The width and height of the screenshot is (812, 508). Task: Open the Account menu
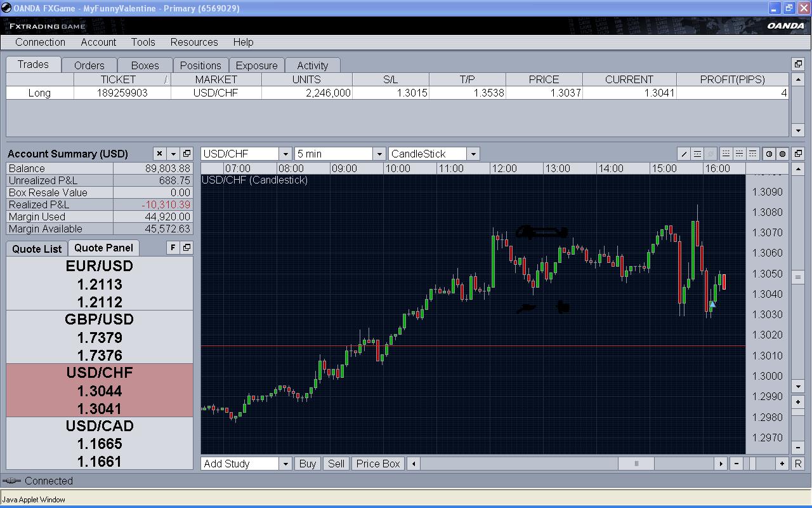pos(98,42)
